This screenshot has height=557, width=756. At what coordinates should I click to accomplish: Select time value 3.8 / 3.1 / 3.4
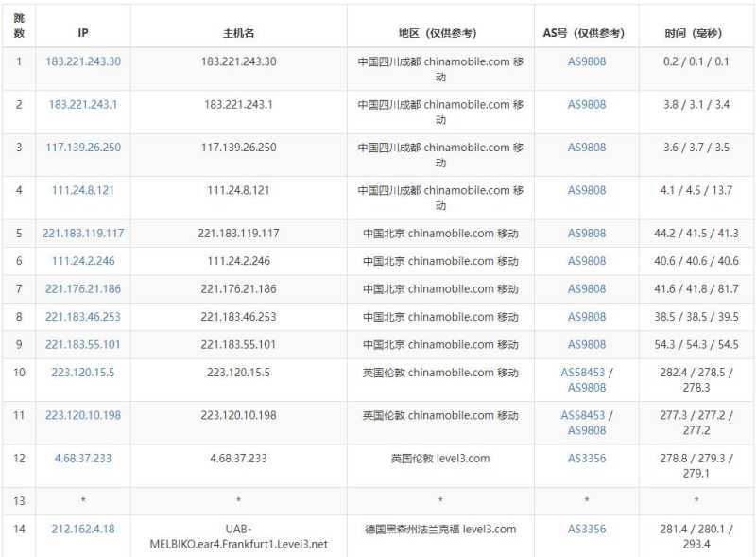point(696,105)
